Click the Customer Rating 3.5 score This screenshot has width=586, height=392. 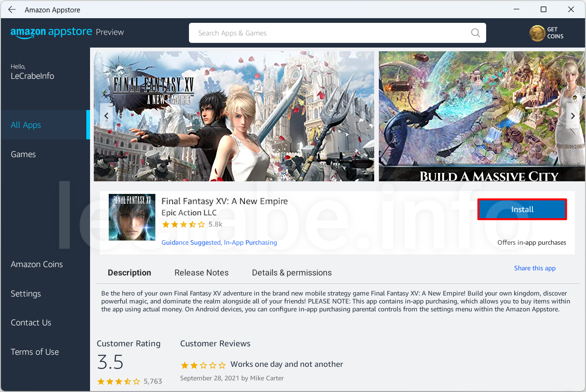110,362
